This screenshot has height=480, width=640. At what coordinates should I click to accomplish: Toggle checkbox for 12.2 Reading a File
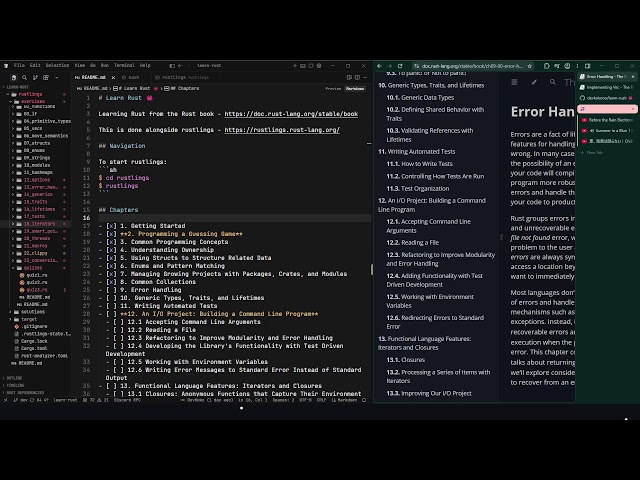point(118,330)
